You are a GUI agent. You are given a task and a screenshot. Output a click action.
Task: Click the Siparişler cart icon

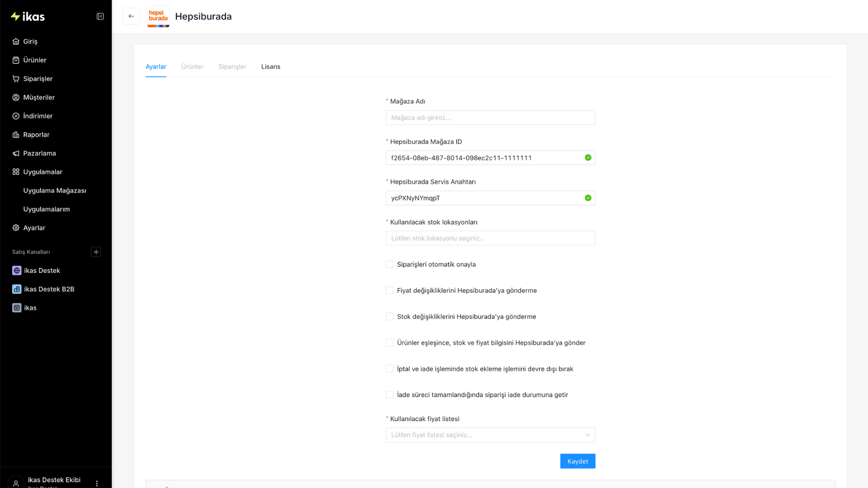pos(16,79)
